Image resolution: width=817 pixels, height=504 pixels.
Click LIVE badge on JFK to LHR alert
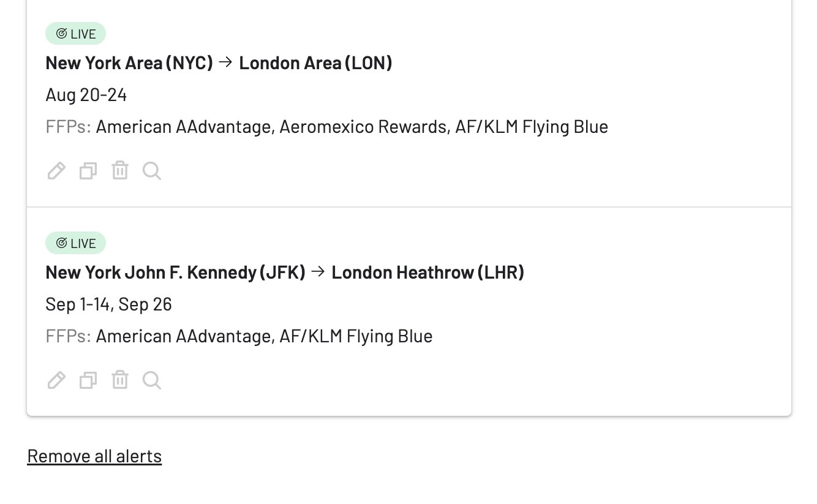(75, 243)
